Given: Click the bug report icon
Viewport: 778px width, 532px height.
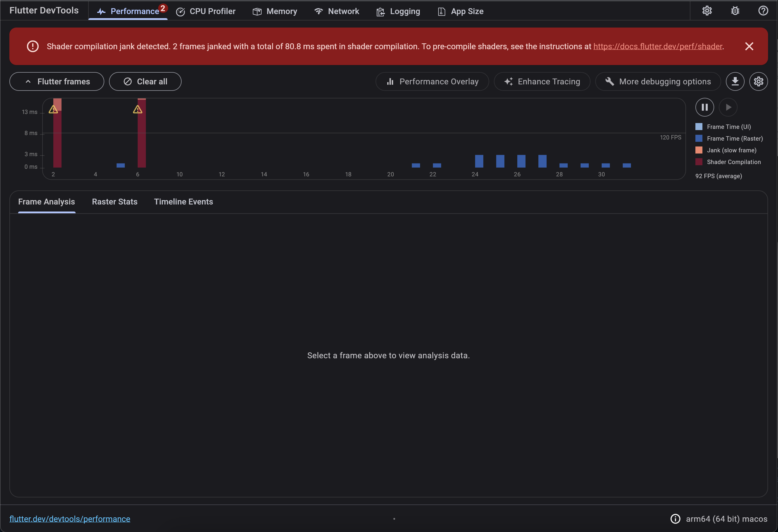Looking at the screenshot, I should coord(735,11).
